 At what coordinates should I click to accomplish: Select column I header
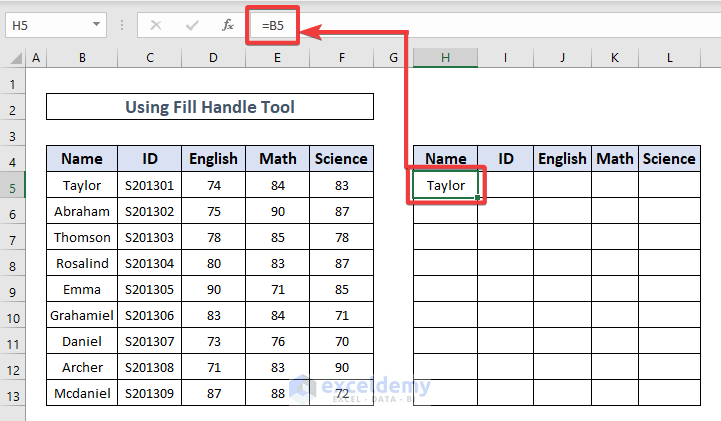click(505, 58)
